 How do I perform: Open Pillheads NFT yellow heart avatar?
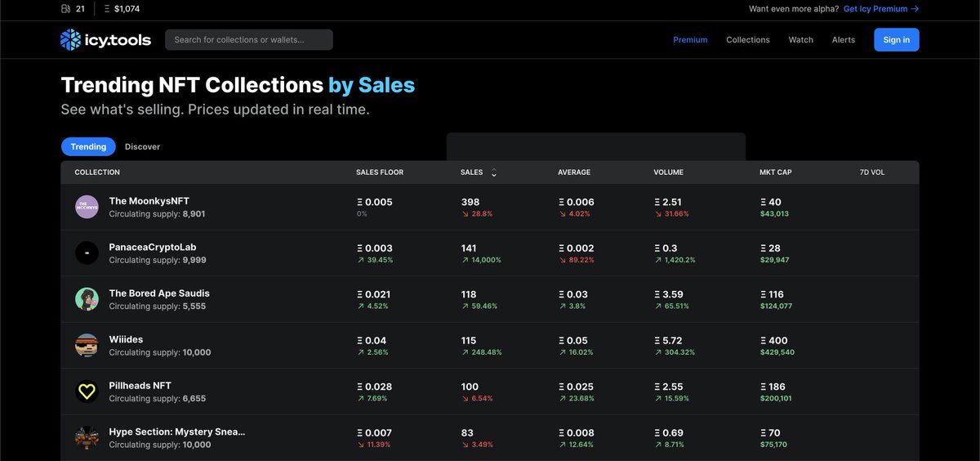pyautogui.click(x=87, y=392)
